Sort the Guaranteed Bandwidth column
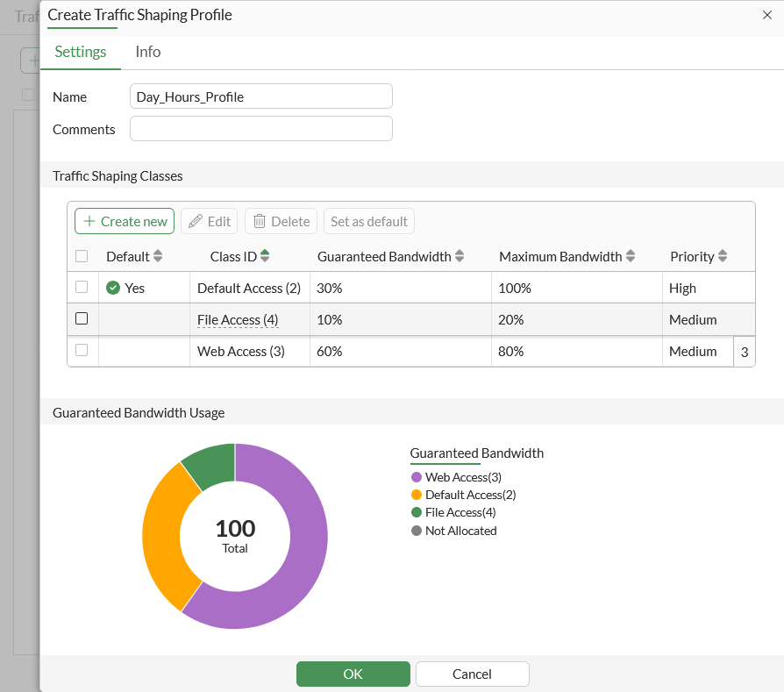 (460, 255)
